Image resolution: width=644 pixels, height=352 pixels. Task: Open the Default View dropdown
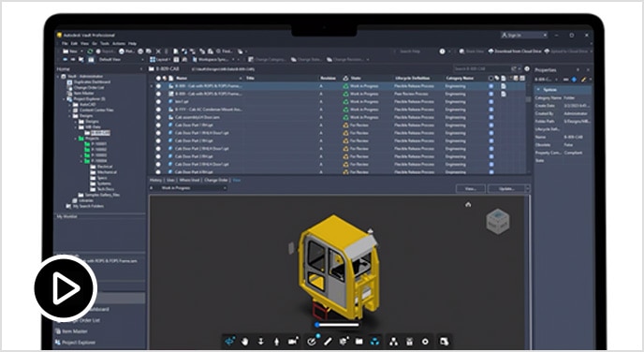120,60
